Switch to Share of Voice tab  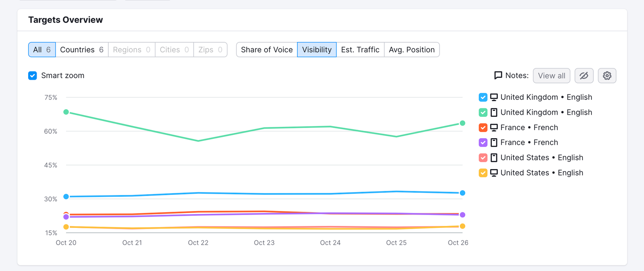click(x=266, y=50)
